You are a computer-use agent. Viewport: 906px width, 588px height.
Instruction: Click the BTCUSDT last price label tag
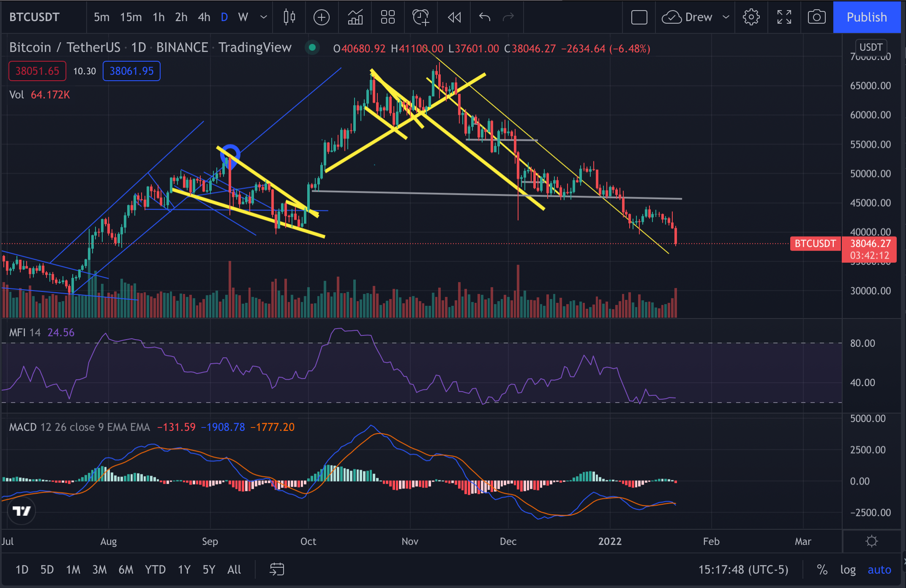pos(815,244)
